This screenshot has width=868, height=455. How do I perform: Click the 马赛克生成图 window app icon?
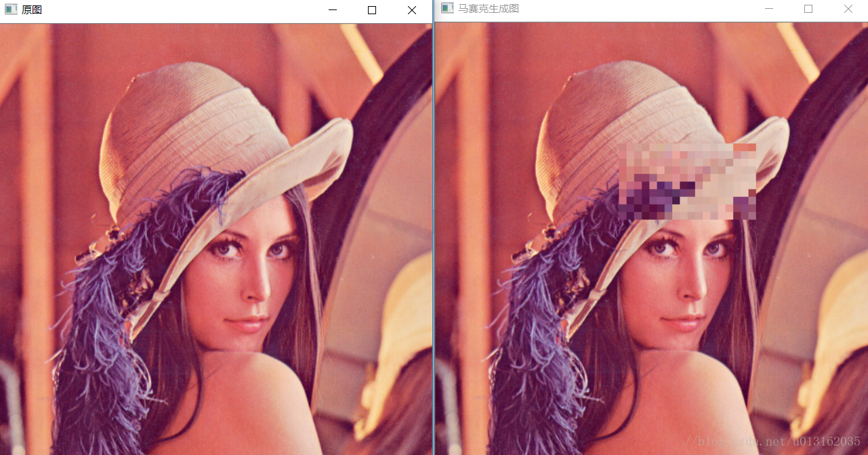447,8
